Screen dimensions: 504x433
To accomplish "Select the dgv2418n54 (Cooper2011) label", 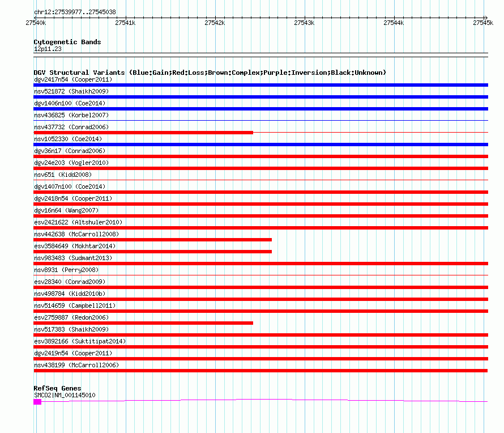I will [73, 198].
